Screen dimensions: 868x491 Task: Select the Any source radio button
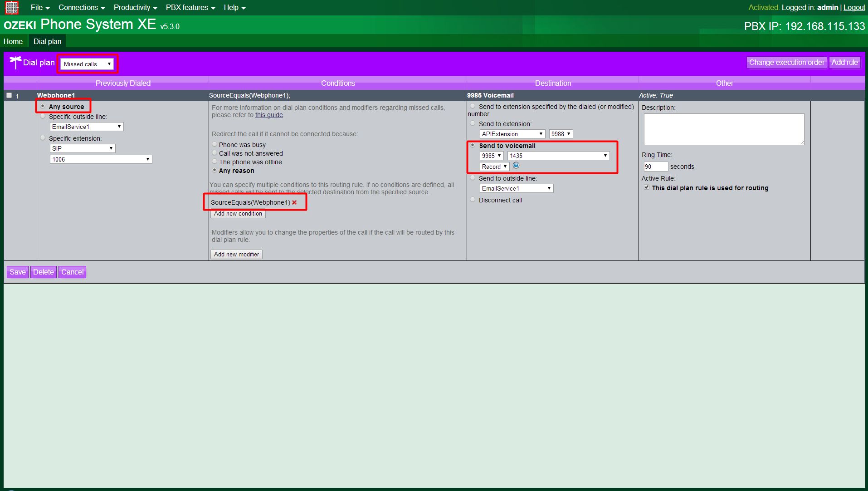coord(43,106)
